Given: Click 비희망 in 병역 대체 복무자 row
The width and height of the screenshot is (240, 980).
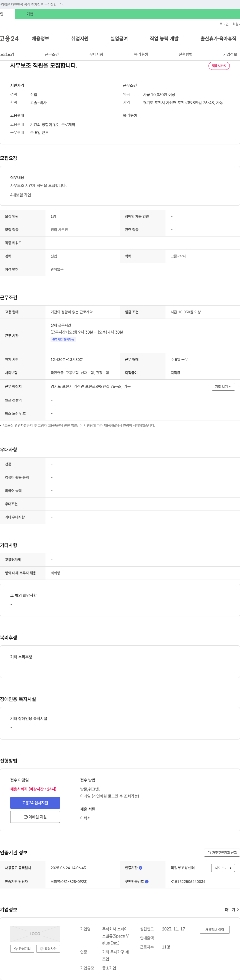Looking at the screenshot, I should coord(55,573).
